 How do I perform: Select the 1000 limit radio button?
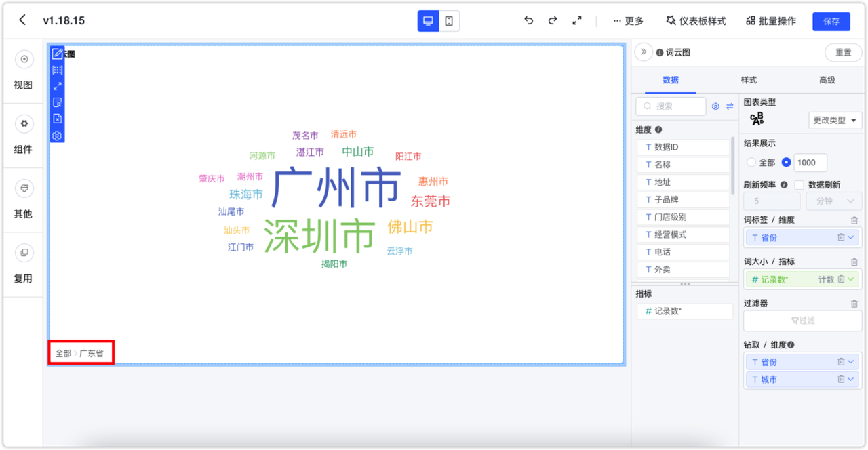click(787, 163)
